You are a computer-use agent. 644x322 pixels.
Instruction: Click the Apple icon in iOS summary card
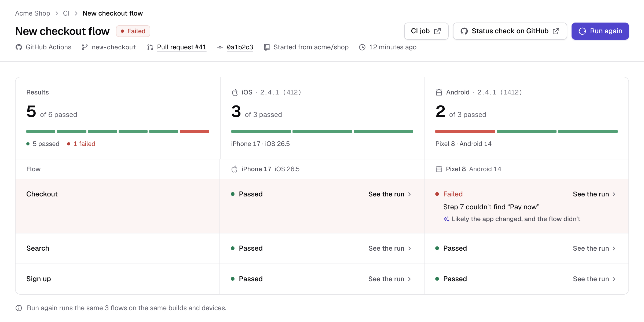(x=235, y=92)
